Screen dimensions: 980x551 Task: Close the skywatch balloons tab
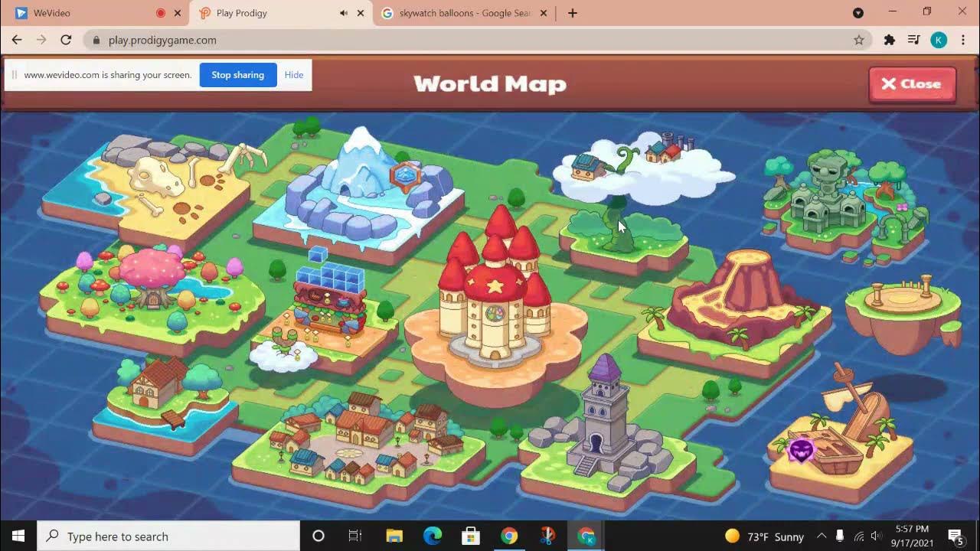(x=544, y=13)
